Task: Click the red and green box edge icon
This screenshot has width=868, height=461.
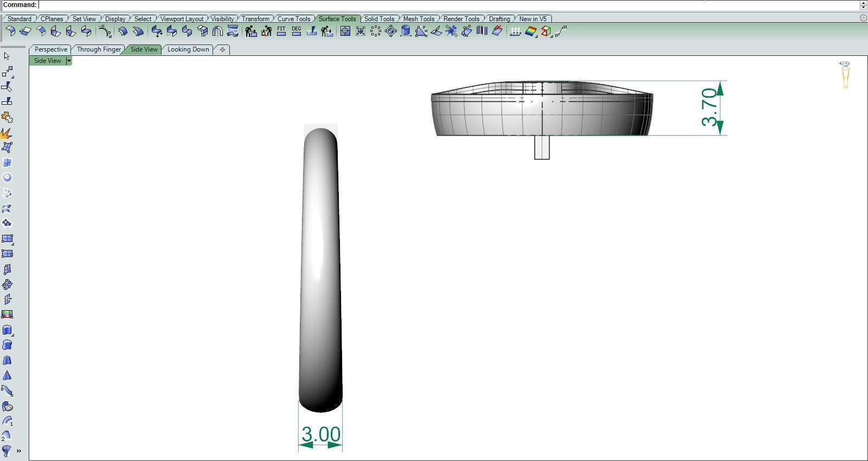Action: pos(546,31)
